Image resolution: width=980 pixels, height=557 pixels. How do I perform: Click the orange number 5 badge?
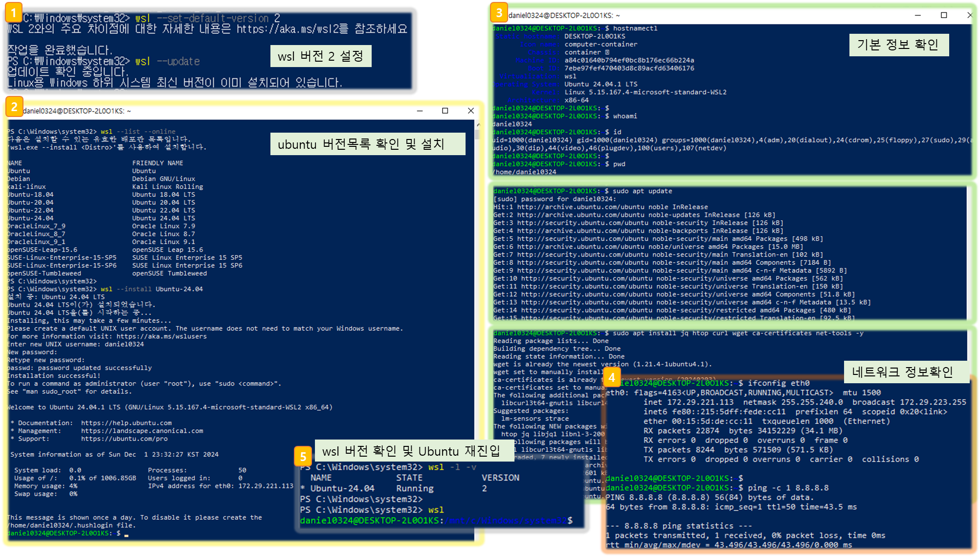(x=303, y=457)
